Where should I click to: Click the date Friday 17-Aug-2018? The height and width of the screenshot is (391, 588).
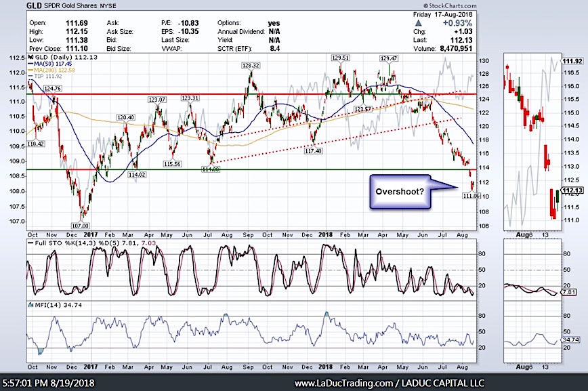pyautogui.click(x=442, y=15)
